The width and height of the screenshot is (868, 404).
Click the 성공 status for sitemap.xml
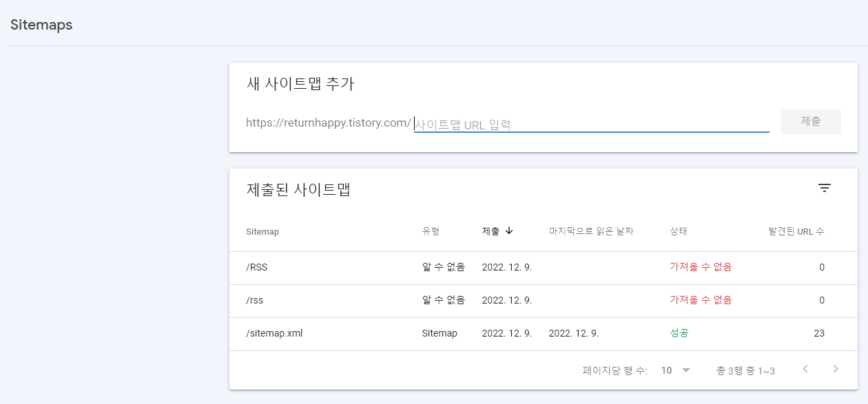[x=679, y=333]
